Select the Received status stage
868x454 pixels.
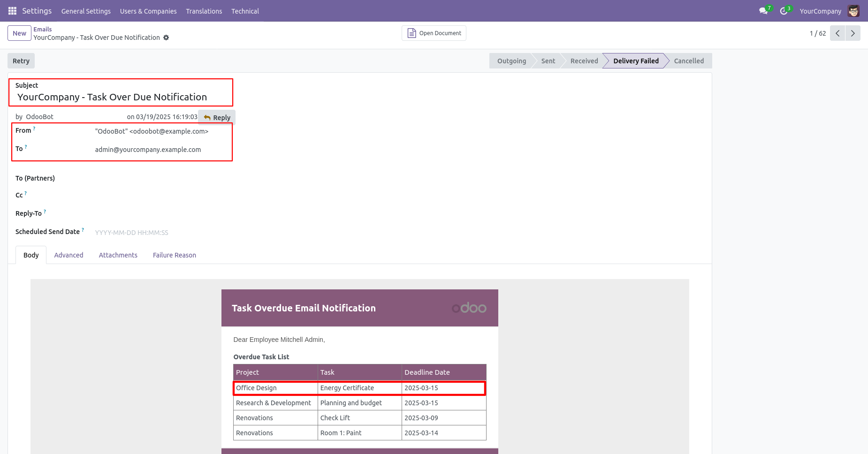584,61
